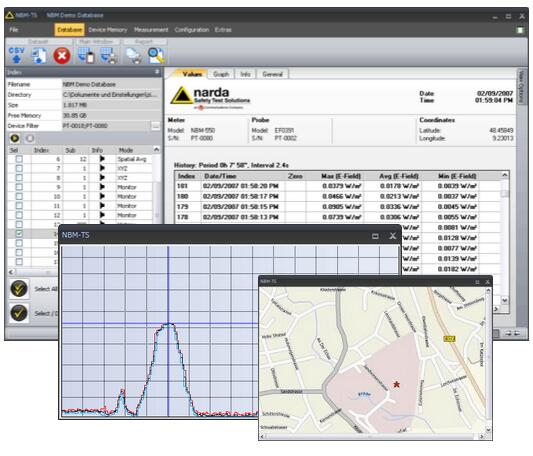The height and width of the screenshot is (456, 533).
Task: Click the red star marker on the map
Action: click(x=396, y=385)
